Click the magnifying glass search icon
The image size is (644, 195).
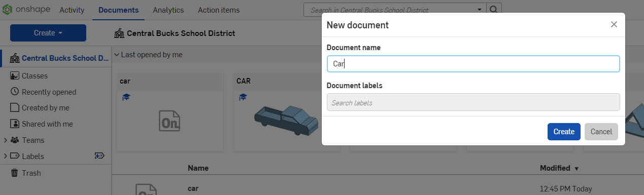click(494, 10)
